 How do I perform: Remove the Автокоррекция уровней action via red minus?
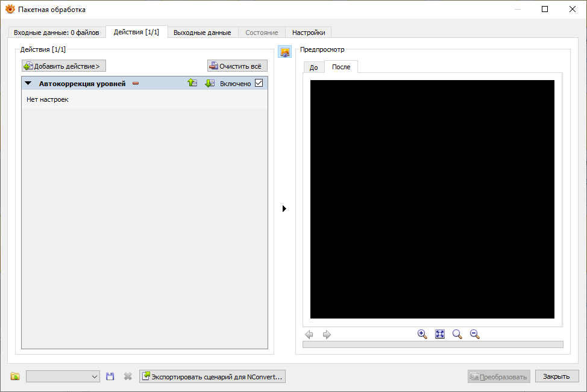coord(136,84)
